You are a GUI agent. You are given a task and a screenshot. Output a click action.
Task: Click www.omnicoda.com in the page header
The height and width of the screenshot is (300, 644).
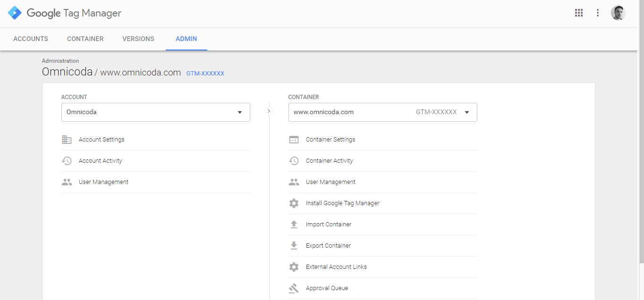point(141,73)
